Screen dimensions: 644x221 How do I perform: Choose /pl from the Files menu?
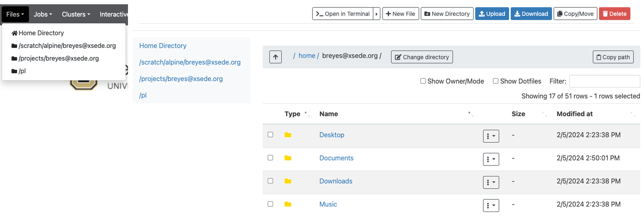coord(22,71)
